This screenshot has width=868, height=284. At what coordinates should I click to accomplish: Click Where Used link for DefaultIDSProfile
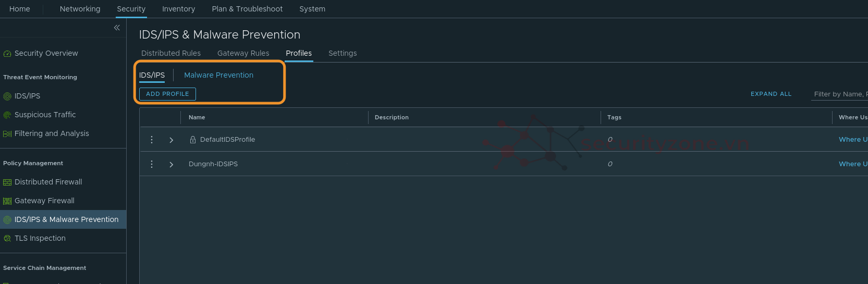pyautogui.click(x=852, y=139)
